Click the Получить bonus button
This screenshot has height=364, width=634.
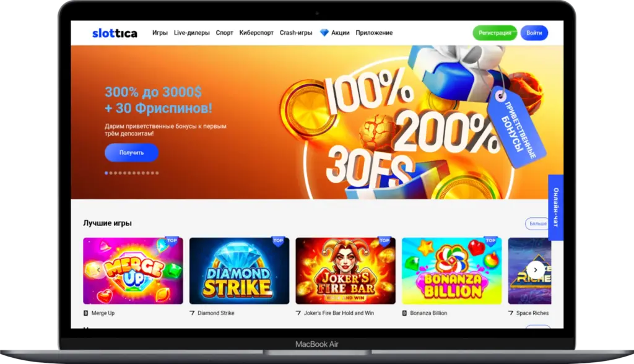coord(131,152)
